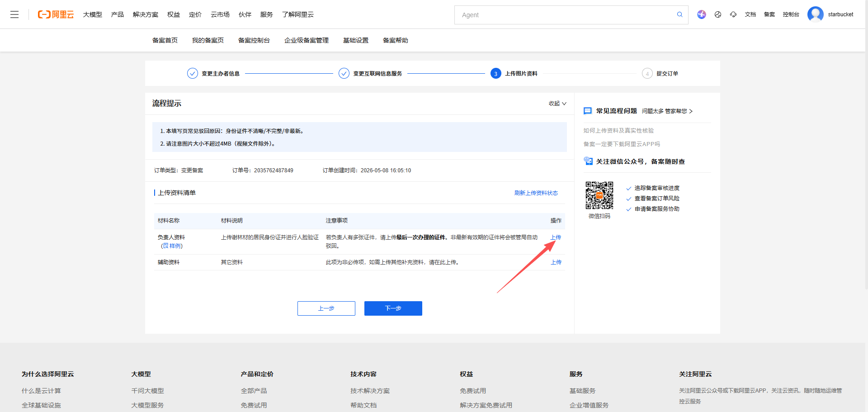Click 追踪备案审核进度 item

[657, 188]
